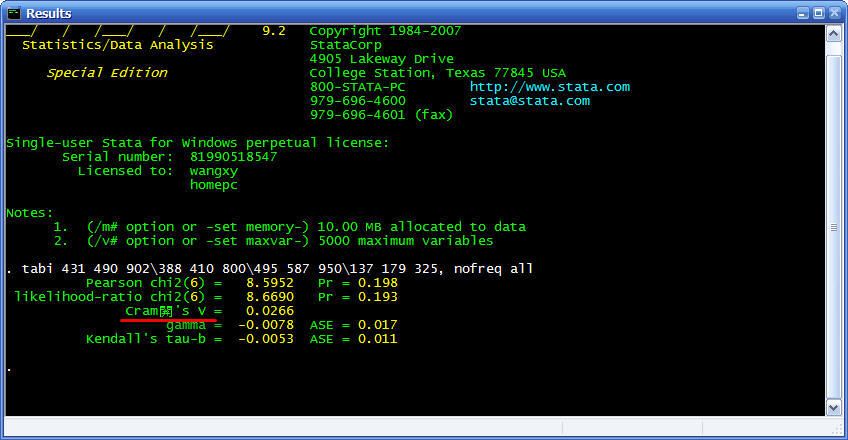
Task: Click the licensee name wangxy
Action: pyautogui.click(x=214, y=171)
